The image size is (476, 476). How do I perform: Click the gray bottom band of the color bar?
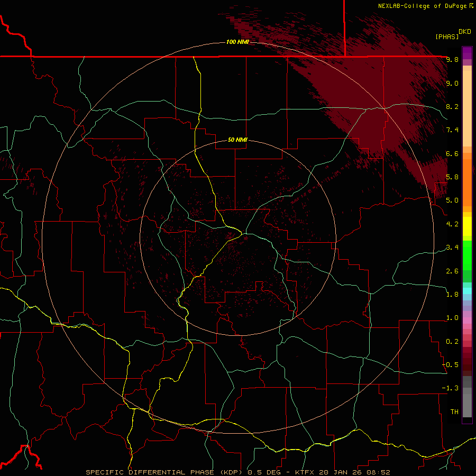pyautogui.click(x=467, y=405)
